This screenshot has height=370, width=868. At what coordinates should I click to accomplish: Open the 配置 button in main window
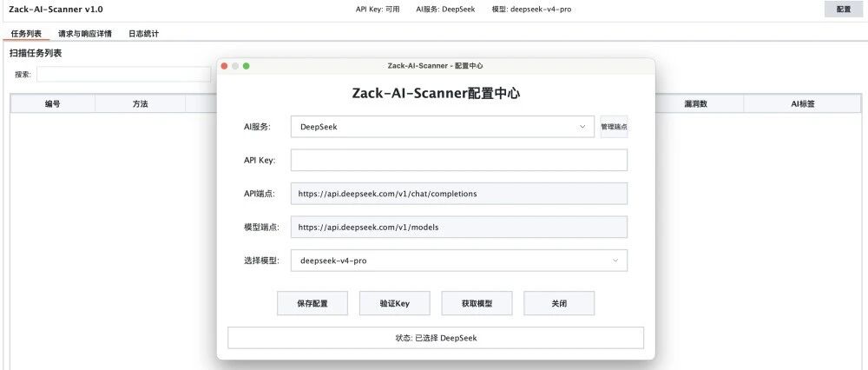pyautogui.click(x=843, y=10)
